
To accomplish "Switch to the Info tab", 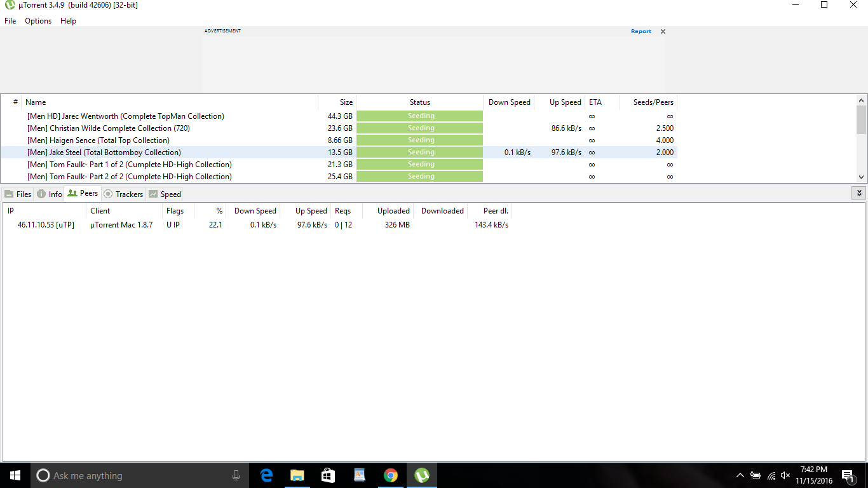I will pyautogui.click(x=50, y=194).
